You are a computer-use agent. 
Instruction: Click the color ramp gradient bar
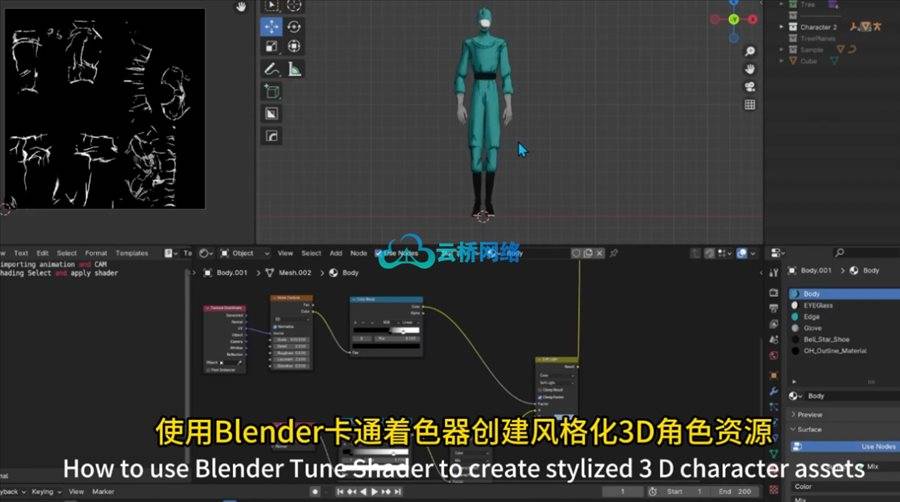385,331
